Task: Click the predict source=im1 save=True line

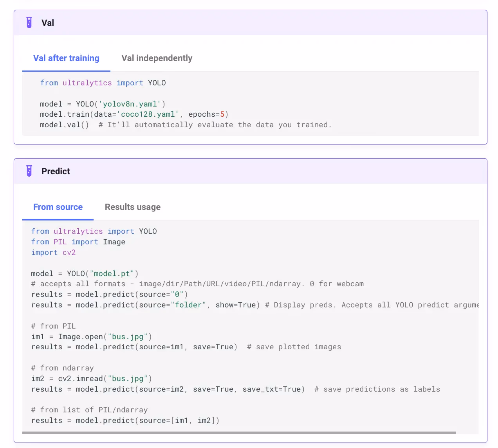Action: [x=186, y=347]
